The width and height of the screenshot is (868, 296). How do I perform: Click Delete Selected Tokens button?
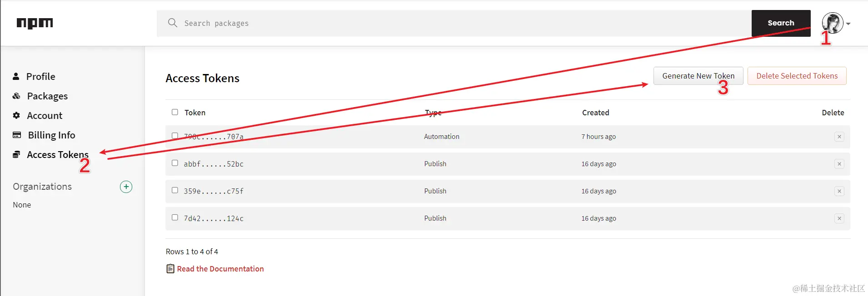[797, 76]
